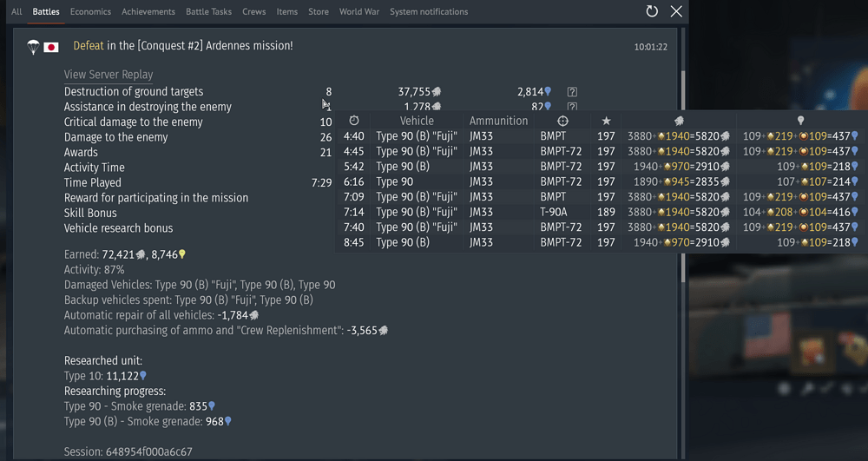
Task: Click the Critical damage to the enemy label
Action: (x=134, y=122)
